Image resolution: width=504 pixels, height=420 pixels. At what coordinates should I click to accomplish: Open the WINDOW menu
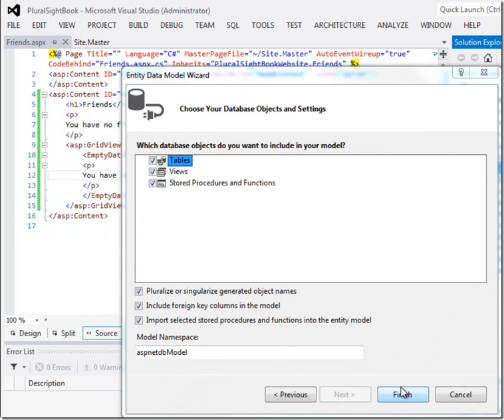[x=436, y=25]
